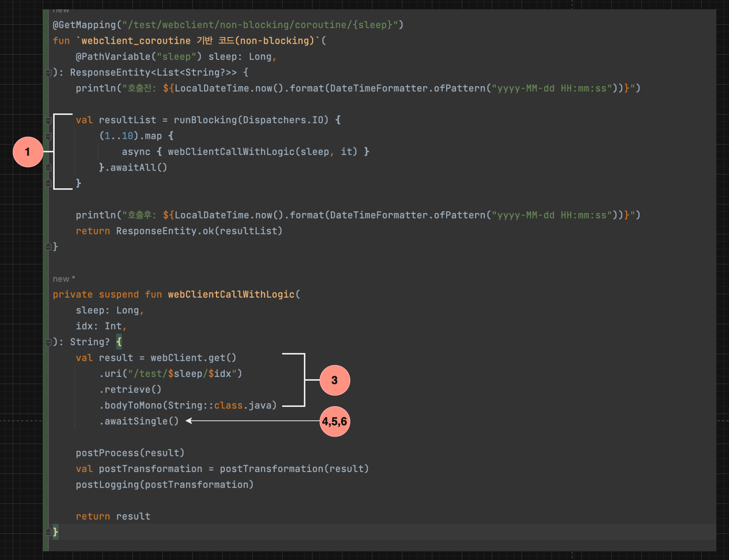Viewport: 729px width, 560px height.
Task: Collapse the runBlocking block fold marker
Action: [48, 121]
